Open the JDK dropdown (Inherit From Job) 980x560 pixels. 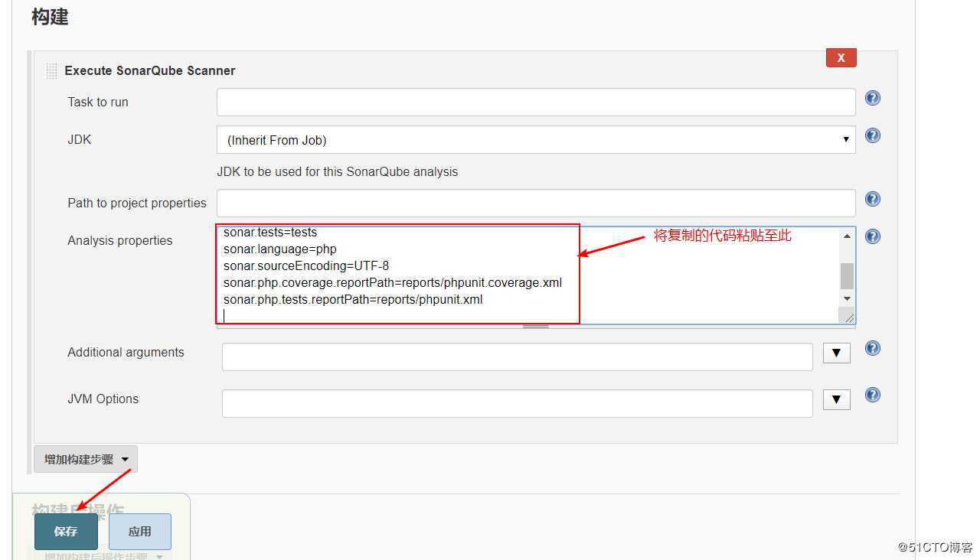[x=536, y=140]
